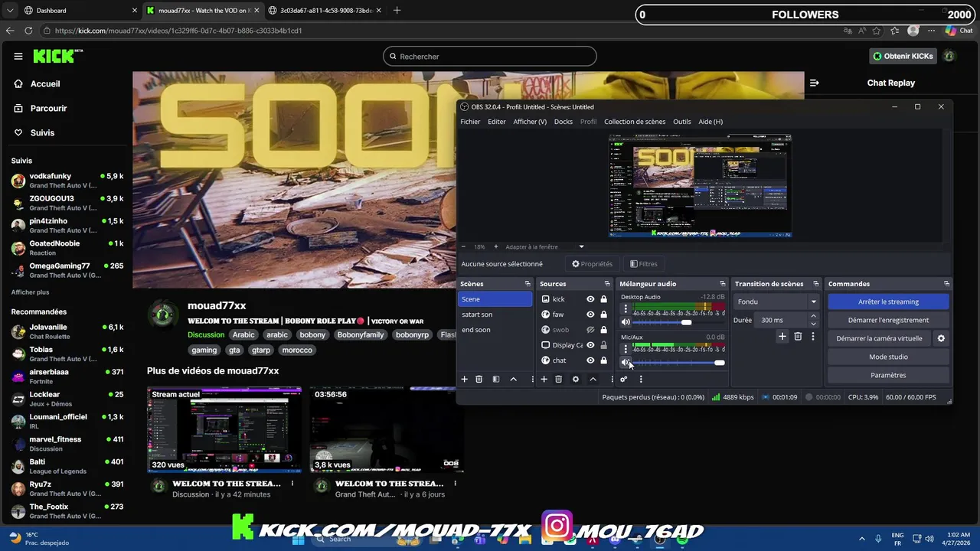Click Démarrer l'enregistrement button
The width and height of the screenshot is (980, 551).
tap(888, 320)
